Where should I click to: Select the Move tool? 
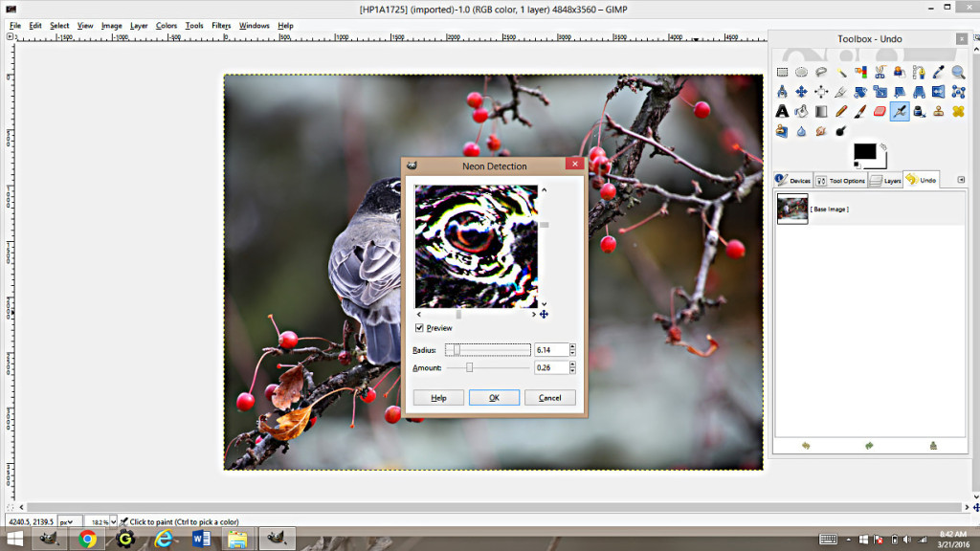pos(801,91)
